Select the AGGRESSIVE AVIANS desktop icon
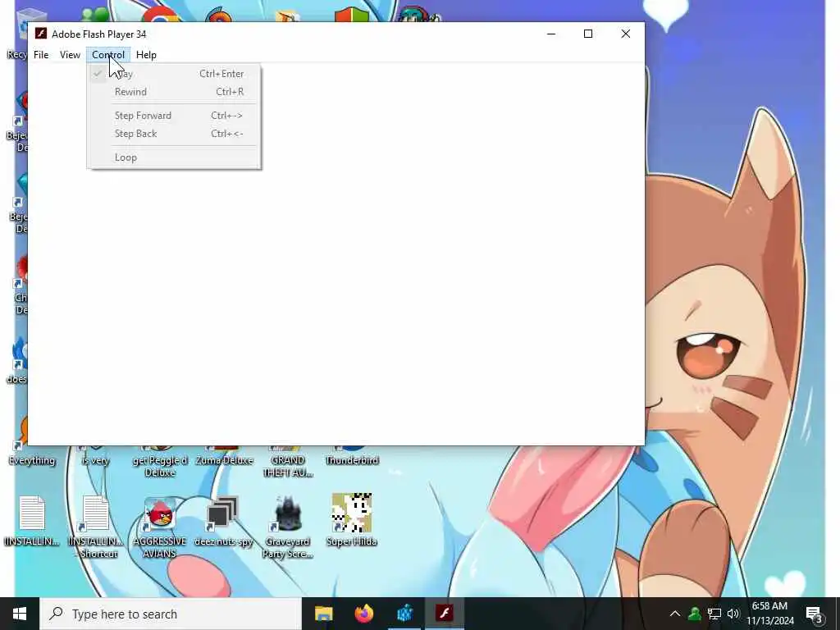The image size is (840, 630). (x=160, y=527)
